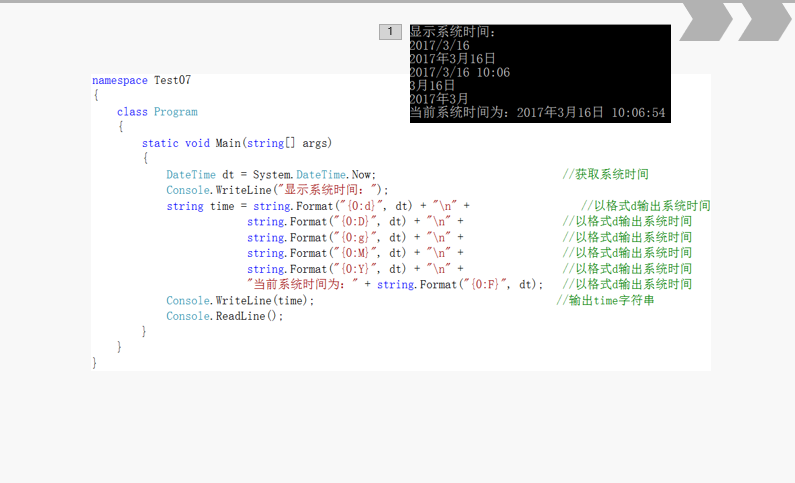The image size is (795, 483).
Task: Click the string.Format("{0:g}", dt) line
Action: [x=355, y=237]
